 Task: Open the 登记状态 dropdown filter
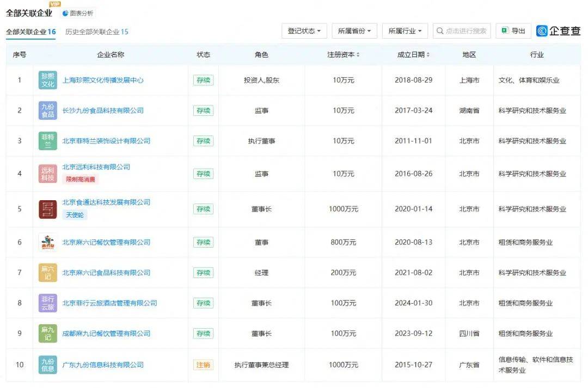304,30
